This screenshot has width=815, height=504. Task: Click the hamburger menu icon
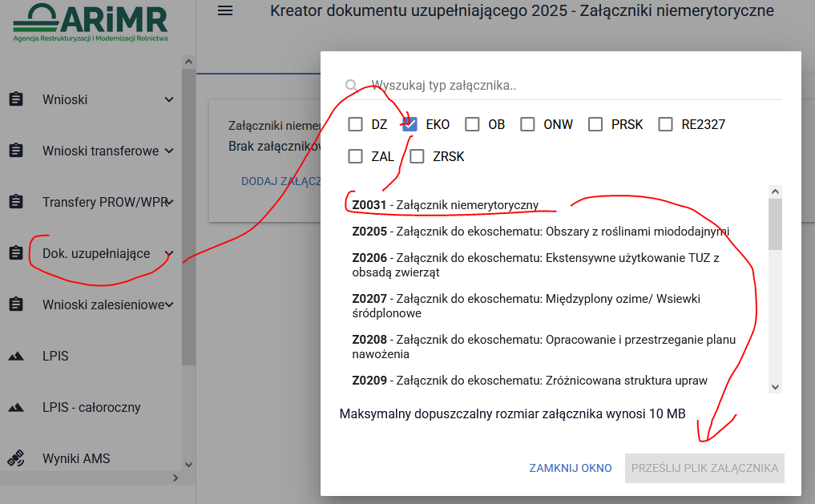click(225, 10)
